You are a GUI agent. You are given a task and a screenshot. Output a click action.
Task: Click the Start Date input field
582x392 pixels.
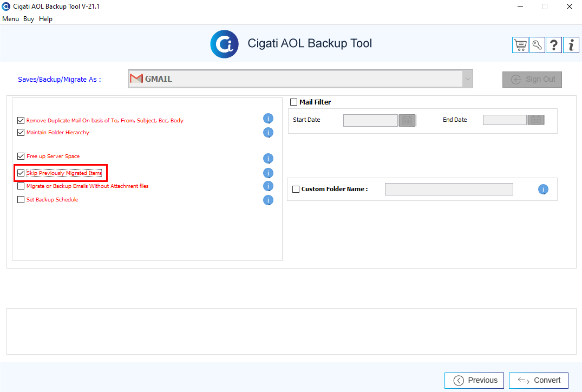coord(370,120)
